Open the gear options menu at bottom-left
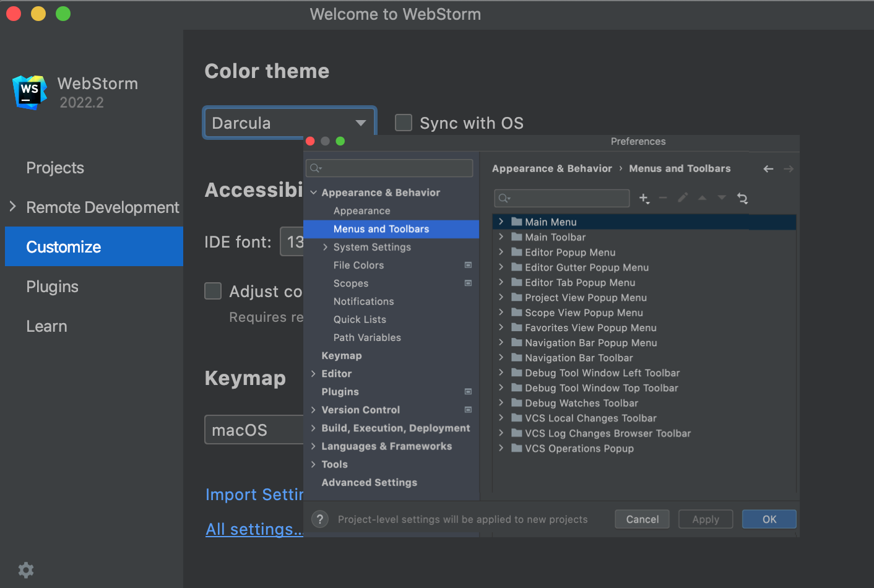 point(26,570)
